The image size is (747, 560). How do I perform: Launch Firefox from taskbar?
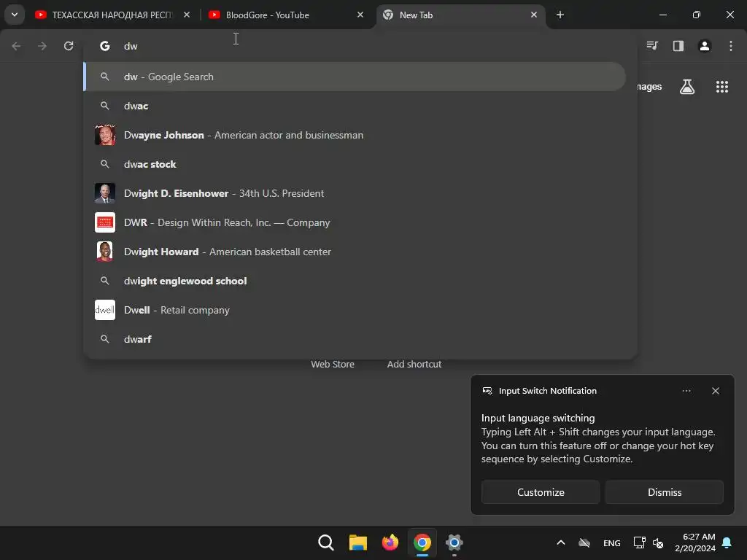(390, 542)
